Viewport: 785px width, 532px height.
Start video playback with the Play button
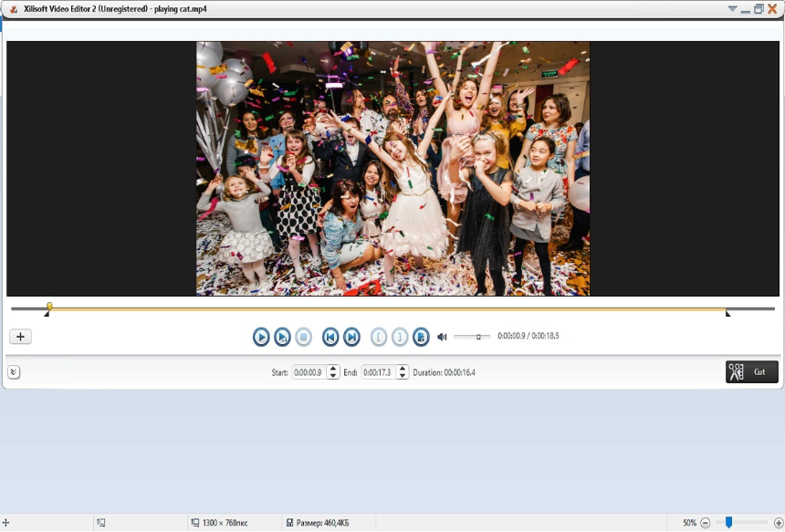(x=261, y=337)
